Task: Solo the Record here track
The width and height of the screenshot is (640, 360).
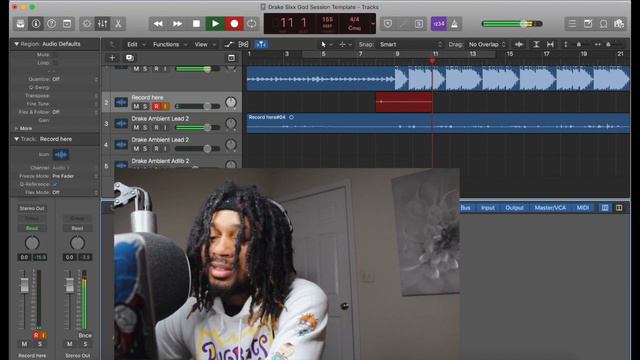Action: [145, 106]
